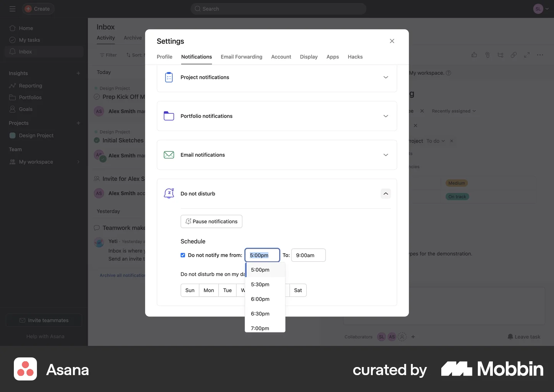Click the attachment paperclip icon
This screenshot has width=554, height=392.
[487, 55]
